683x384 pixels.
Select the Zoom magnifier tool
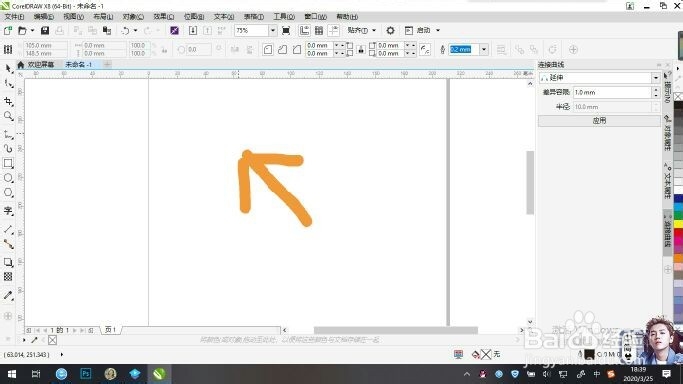click(x=8, y=116)
